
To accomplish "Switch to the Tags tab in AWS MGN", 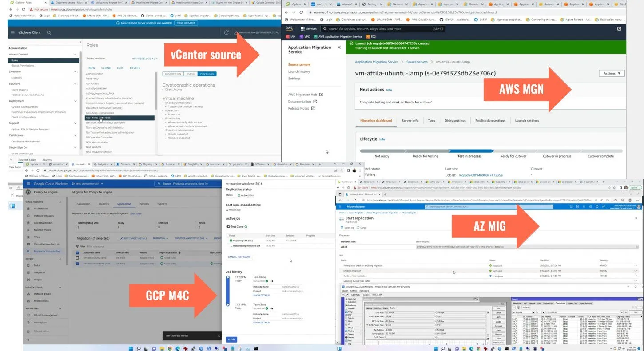I will 432,121.
